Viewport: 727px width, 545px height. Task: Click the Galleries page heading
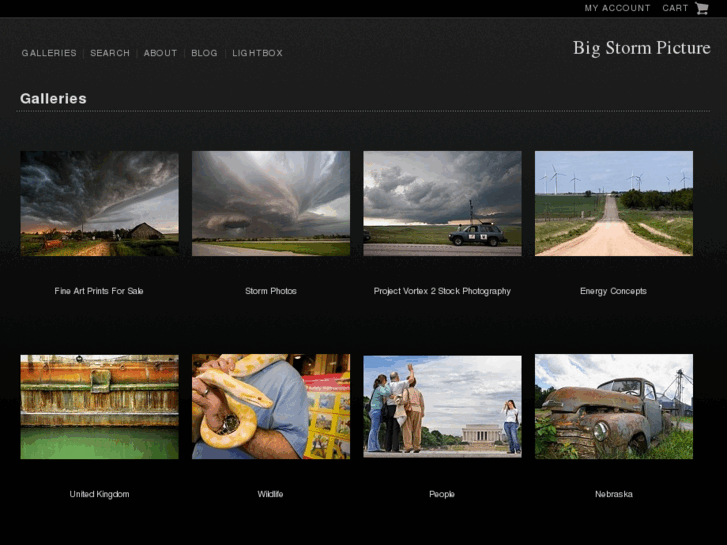click(53, 98)
